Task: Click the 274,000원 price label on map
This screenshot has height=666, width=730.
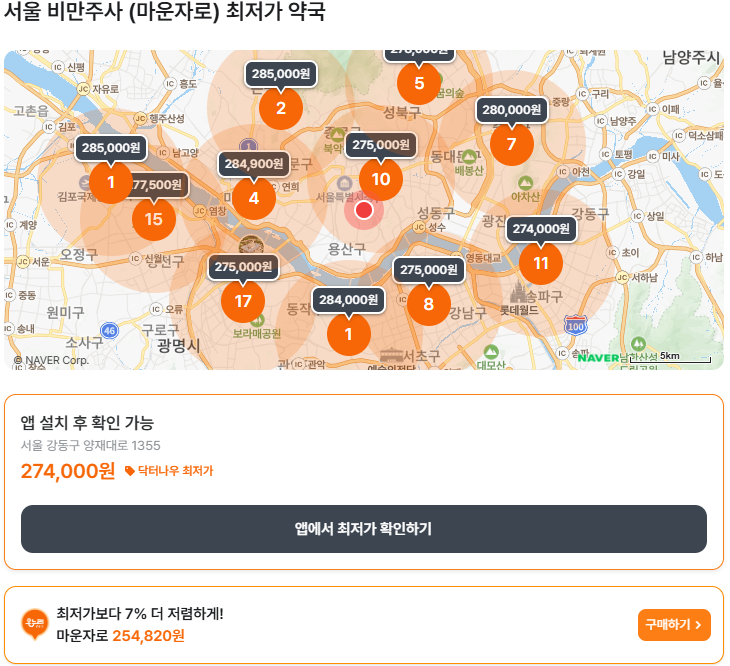Action: pos(541,229)
